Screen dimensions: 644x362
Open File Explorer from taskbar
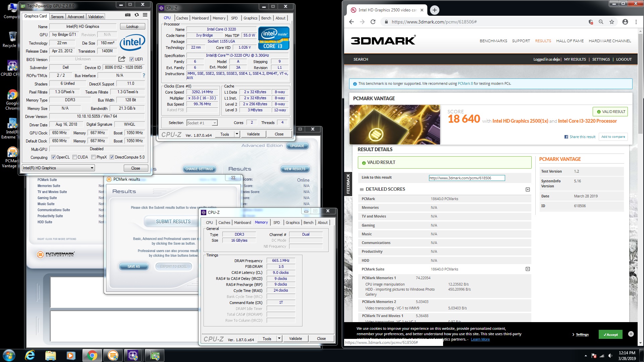pyautogui.click(x=50, y=355)
